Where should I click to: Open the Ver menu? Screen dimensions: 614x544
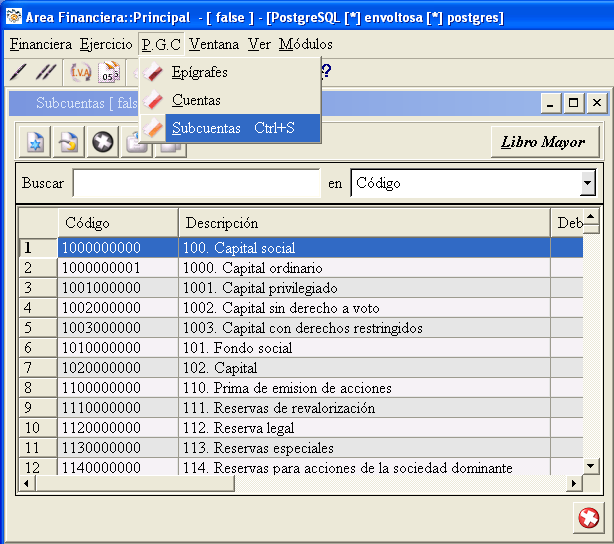[259, 44]
